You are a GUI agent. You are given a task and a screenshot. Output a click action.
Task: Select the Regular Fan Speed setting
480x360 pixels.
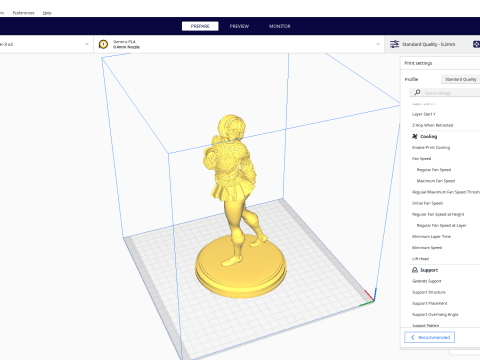[x=434, y=170]
